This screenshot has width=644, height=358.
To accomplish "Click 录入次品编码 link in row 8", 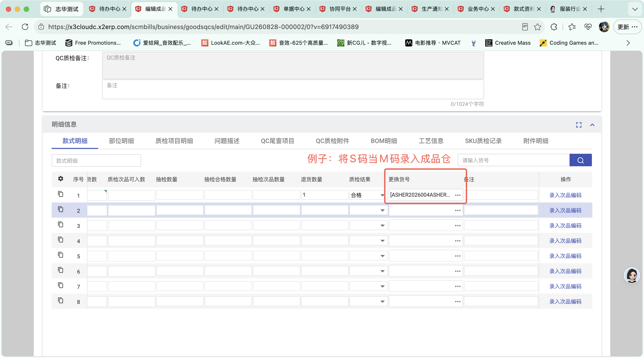I will pos(565,301).
